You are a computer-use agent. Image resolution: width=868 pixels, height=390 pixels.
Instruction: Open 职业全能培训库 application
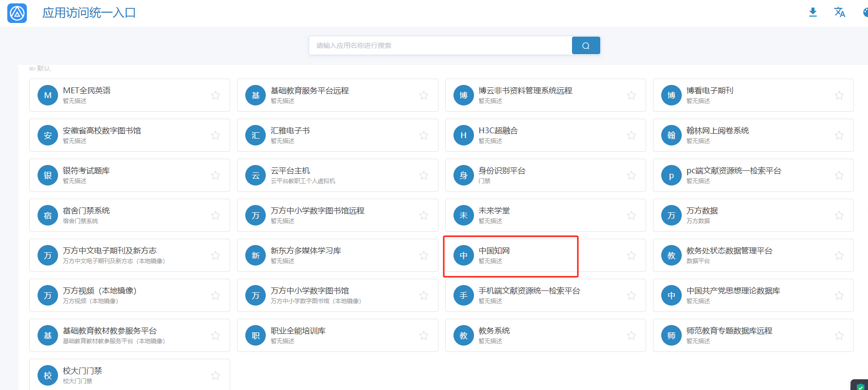[x=298, y=331]
